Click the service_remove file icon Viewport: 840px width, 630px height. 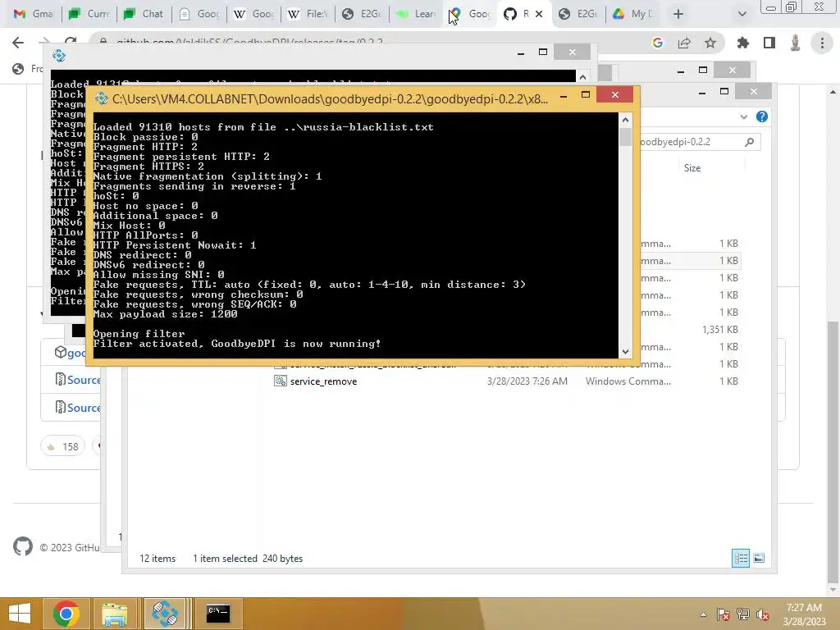(281, 381)
